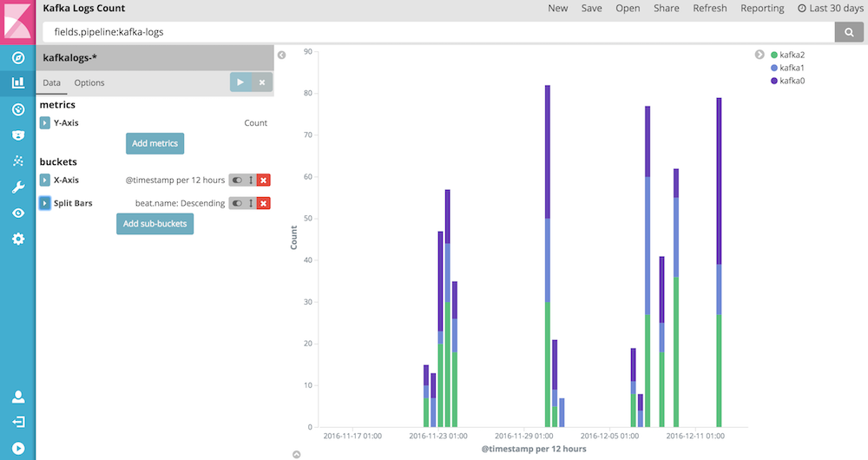
Task: Click the Count label of Y-Axis
Action: click(x=256, y=123)
